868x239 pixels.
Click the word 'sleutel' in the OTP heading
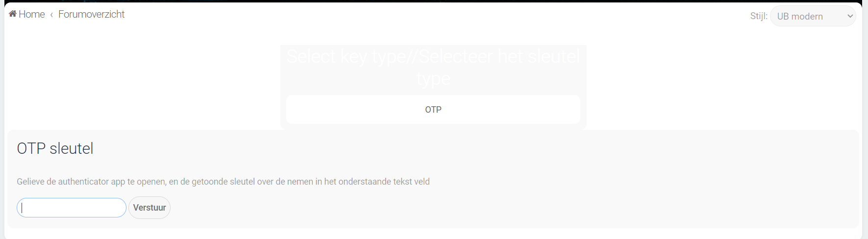72,148
